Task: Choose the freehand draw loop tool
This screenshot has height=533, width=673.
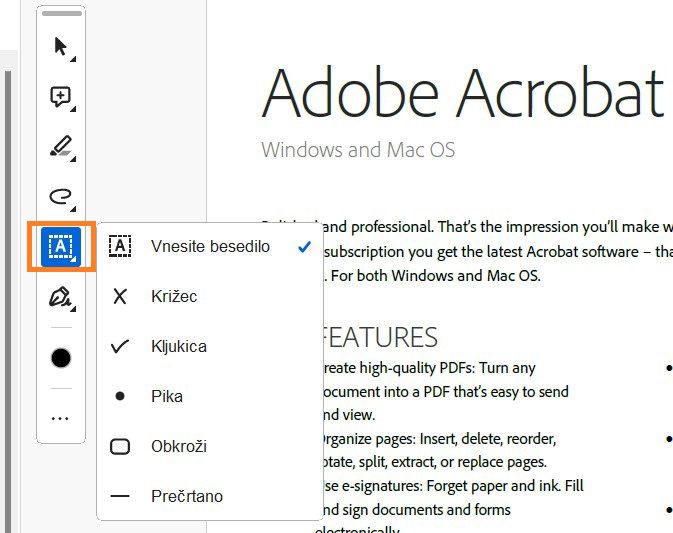Action: tap(61, 197)
